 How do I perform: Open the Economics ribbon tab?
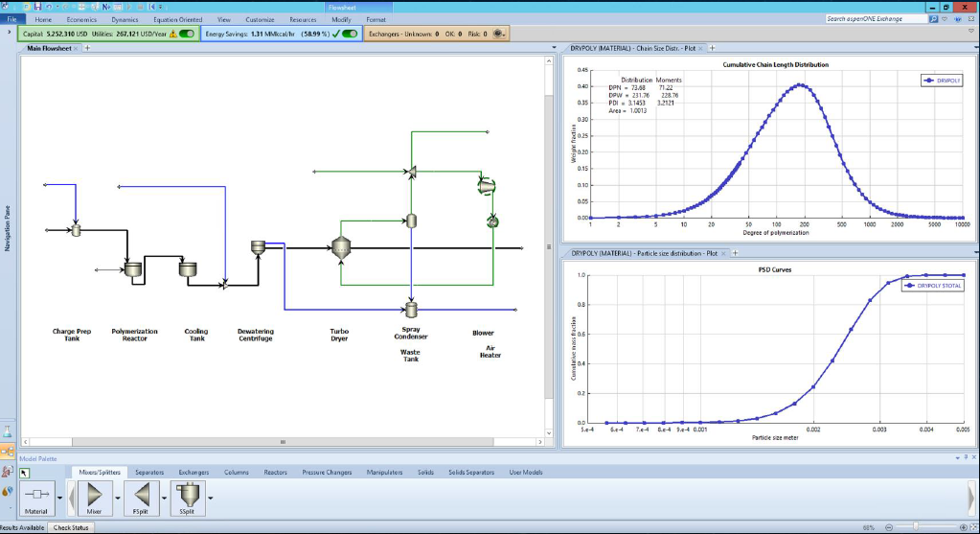coord(81,19)
